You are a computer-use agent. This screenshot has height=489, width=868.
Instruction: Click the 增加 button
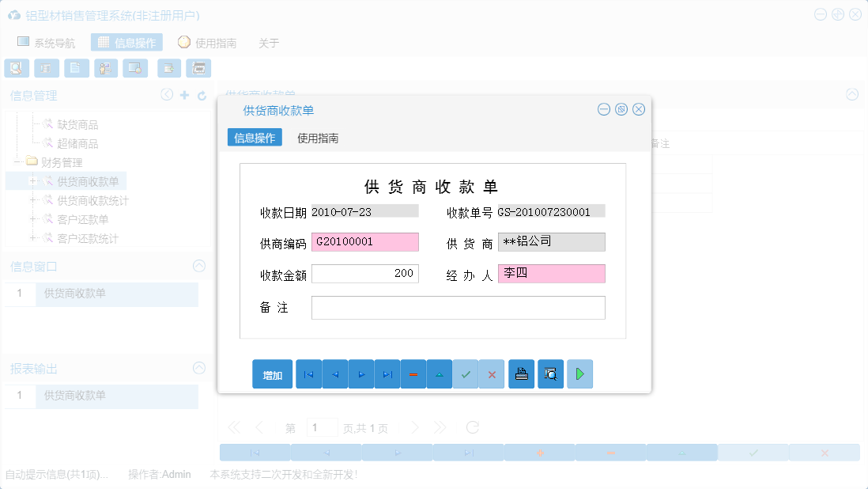(272, 373)
